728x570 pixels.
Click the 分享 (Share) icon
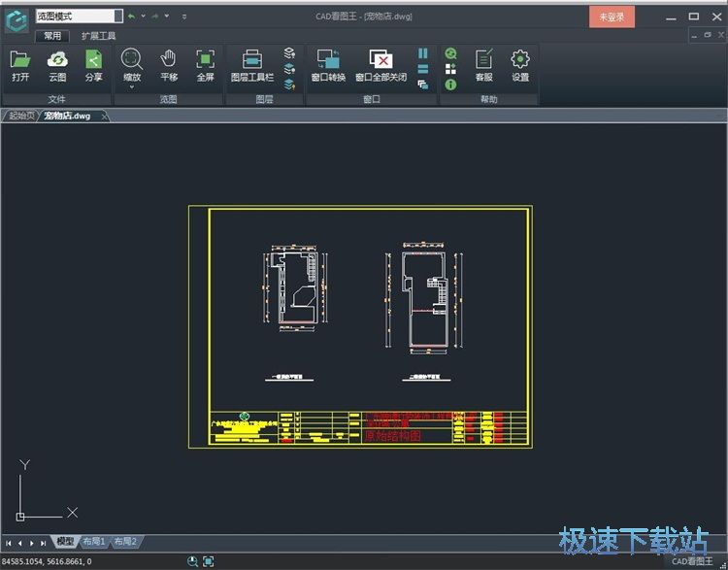[93, 64]
